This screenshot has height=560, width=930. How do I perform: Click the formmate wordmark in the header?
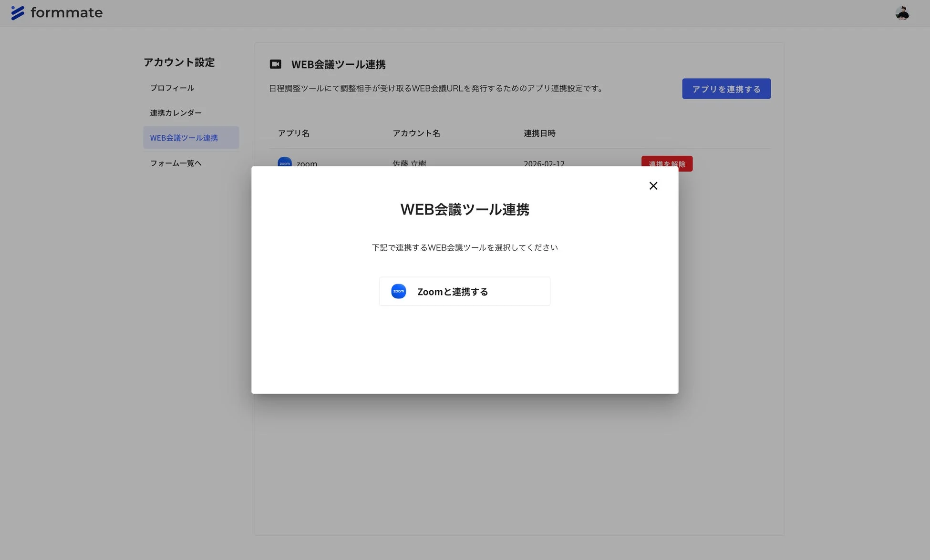[x=66, y=13]
